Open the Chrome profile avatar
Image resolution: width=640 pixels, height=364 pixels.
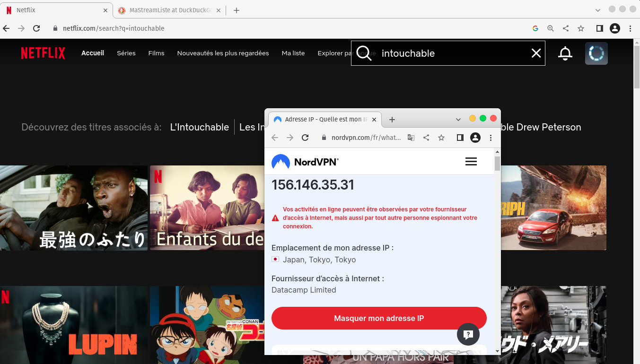pos(614,28)
